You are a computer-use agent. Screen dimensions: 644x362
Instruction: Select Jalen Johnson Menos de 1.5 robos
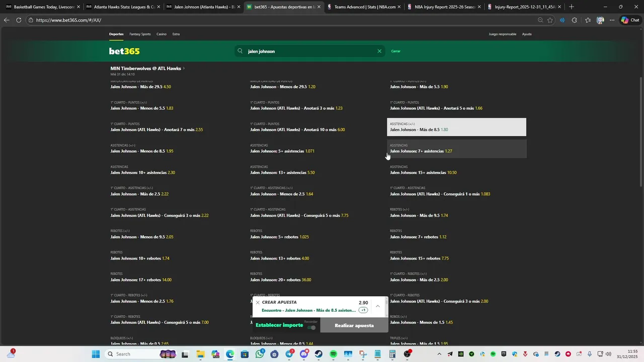pyautogui.click(x=456, y=320)
